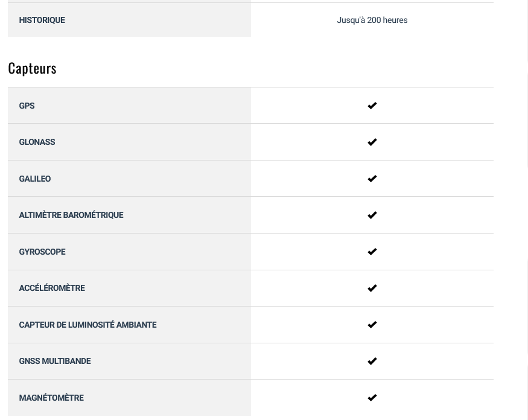Click the MAGNÉTOMÈTRE label
This screenshot has width=528, height=420.
coord(51,398)
